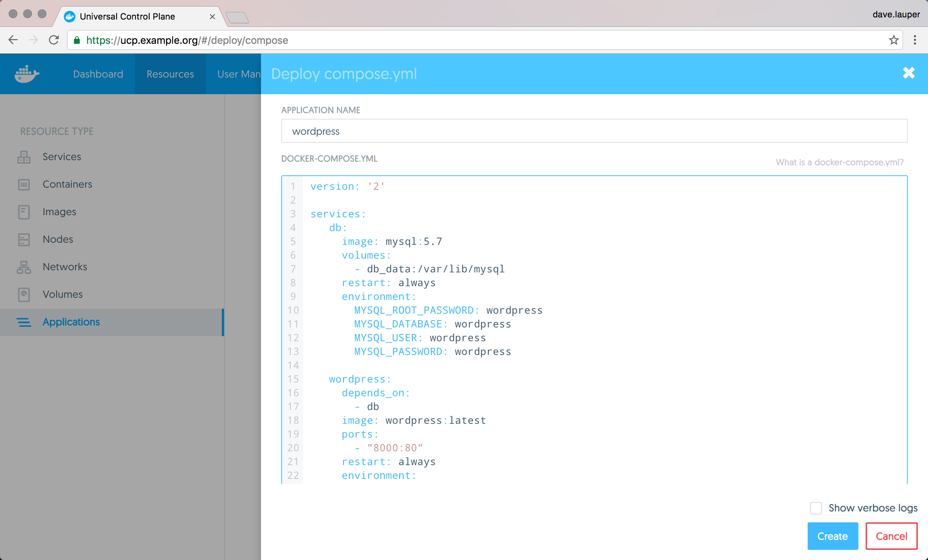Select the Volumes sidebar icon
Screen dimensions: 928x560
(x=24, y=294)
